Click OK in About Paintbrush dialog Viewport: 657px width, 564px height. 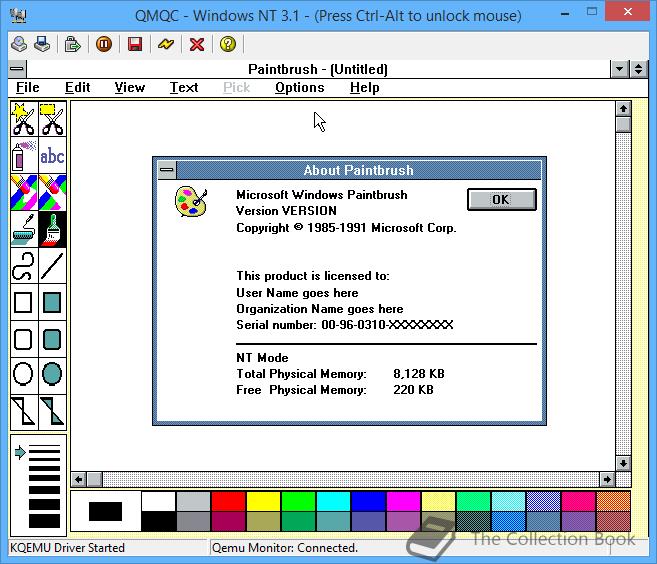[502, 199]
